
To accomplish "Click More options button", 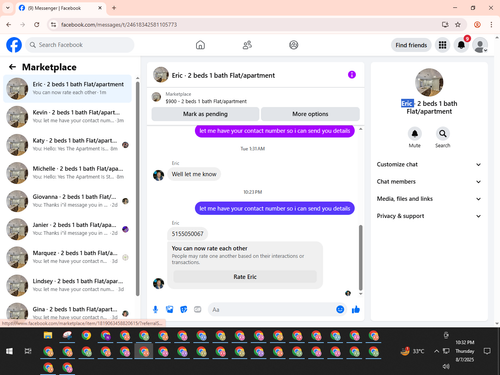I will (x=310, y=114).
